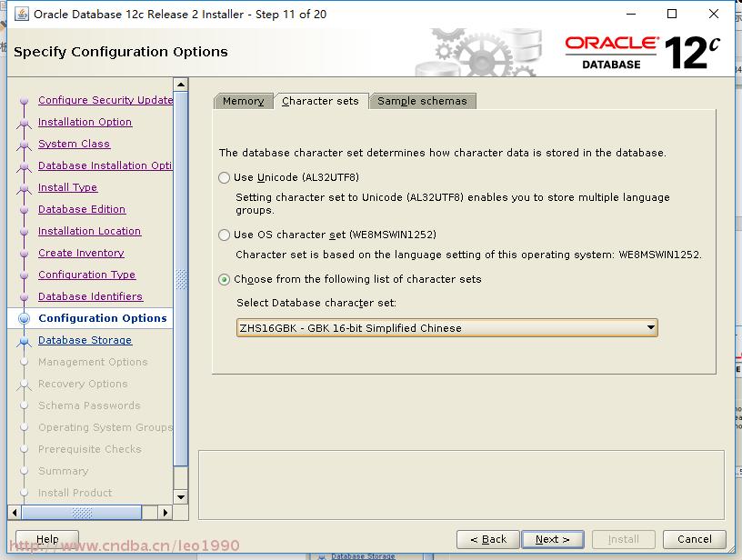Select the Use Unicode (AL32UTF8) radio button
Screen dimensions: 742x560
[x=224, y=178]
